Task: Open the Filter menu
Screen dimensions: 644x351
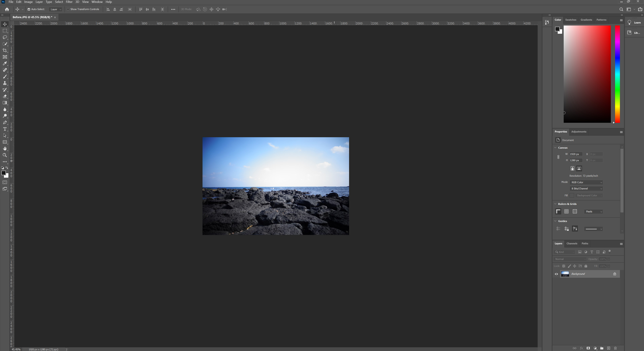Action: (x=69, y=2)
